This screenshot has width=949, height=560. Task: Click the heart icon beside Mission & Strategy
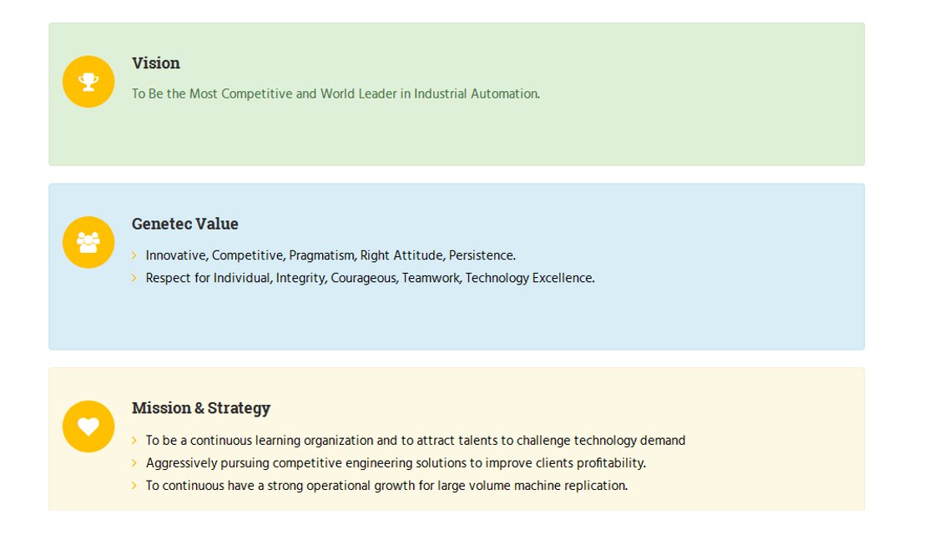tap(88, 426)
